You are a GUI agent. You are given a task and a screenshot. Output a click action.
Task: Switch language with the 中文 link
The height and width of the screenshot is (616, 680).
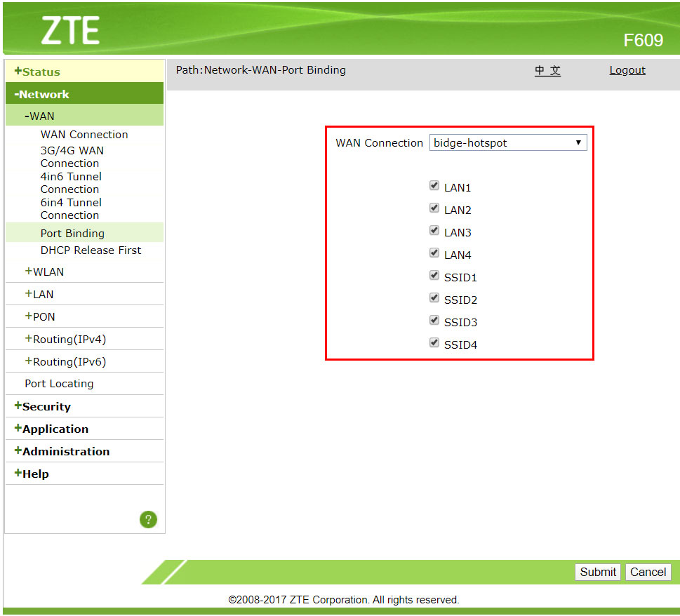(x=547, y=70)
